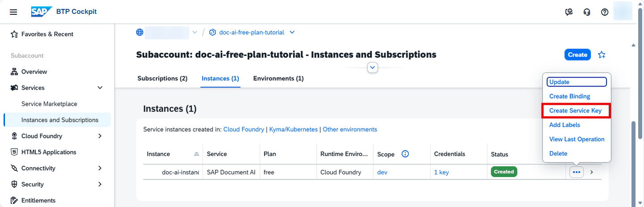The height and width of the screenshot is (207, 644).
Task: Switch to the Instances (1) tab
Action: (220, 78)
